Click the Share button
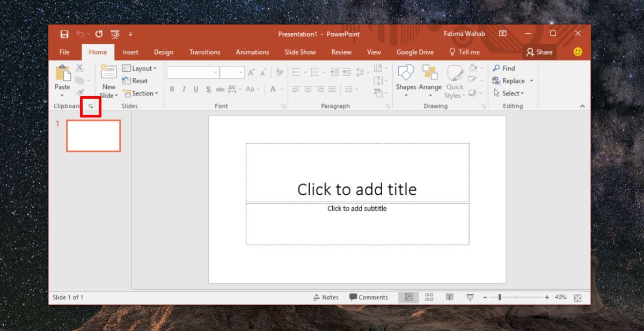 point(539,52)
